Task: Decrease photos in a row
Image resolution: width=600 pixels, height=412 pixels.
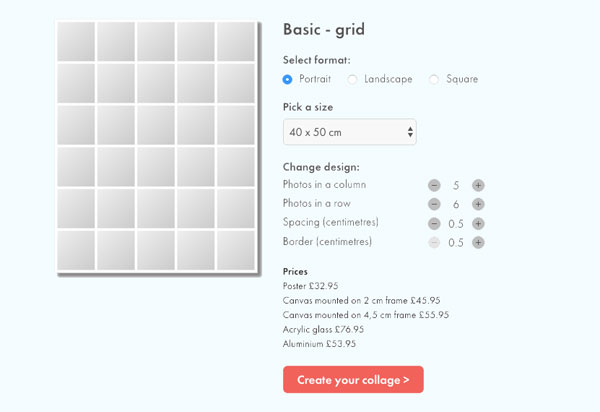Action: tap(434, 204)
